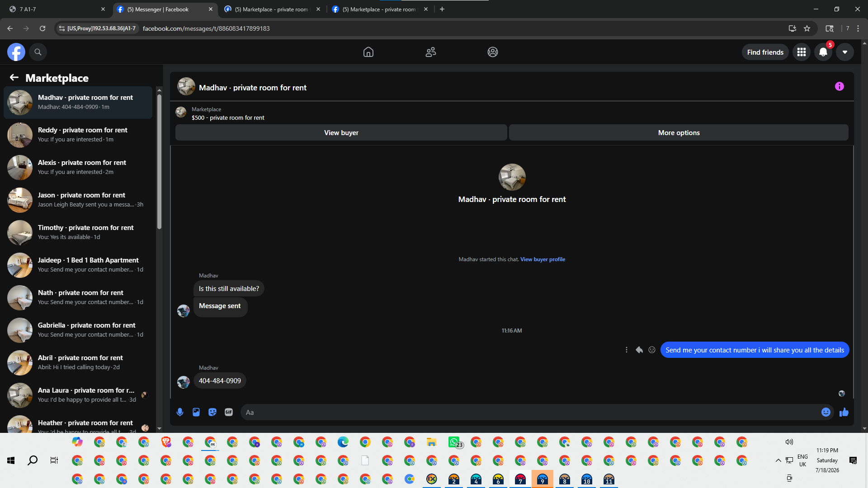The height and width of the screenshot is (488, 868).
Task: Attach a file with the photo icon
Action: [x=196, y=412]
